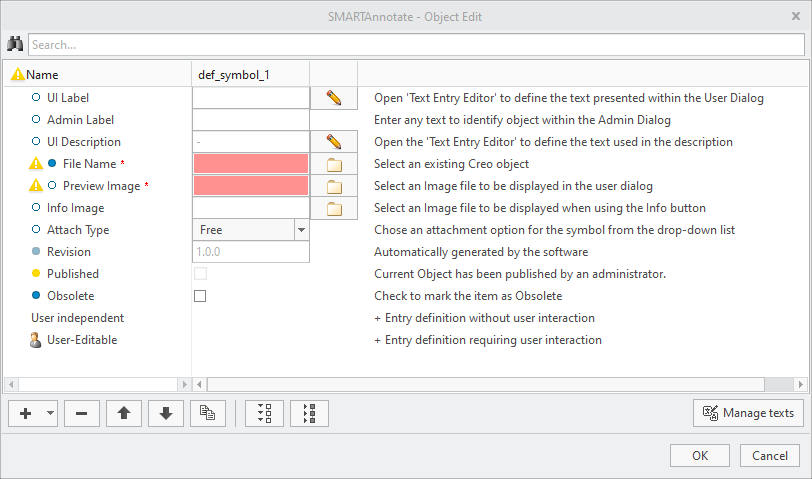Image resolution: width=812 pixels, height=479 pixels.
Task: Click right arrow of right pane scrollbar
Action: coord(801,384)
